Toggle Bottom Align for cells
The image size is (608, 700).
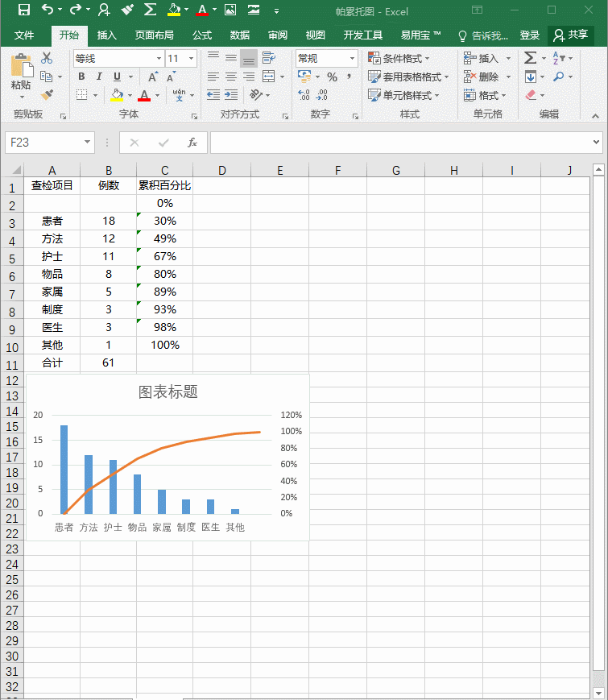(249, 58)
